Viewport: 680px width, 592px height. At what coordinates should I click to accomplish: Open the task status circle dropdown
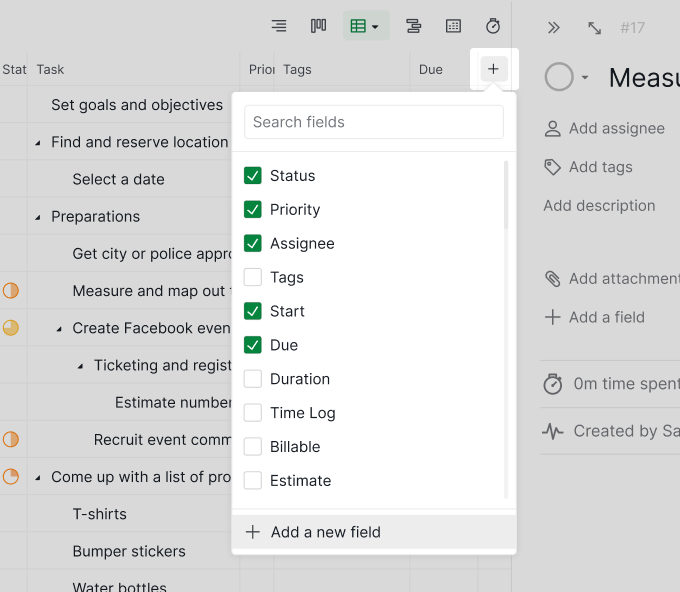pyautogui.click(x=585, y=78)
